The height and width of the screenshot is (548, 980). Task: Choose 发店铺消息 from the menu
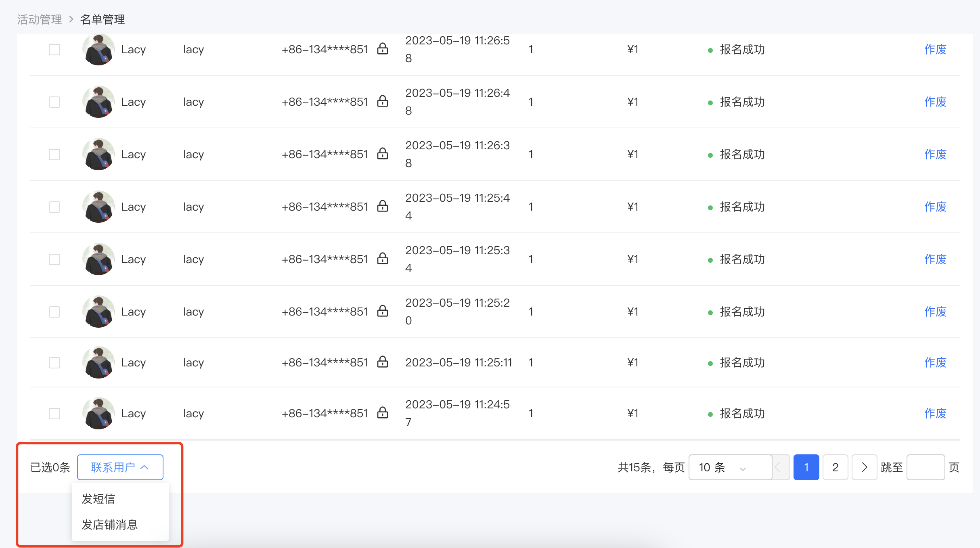109,525
